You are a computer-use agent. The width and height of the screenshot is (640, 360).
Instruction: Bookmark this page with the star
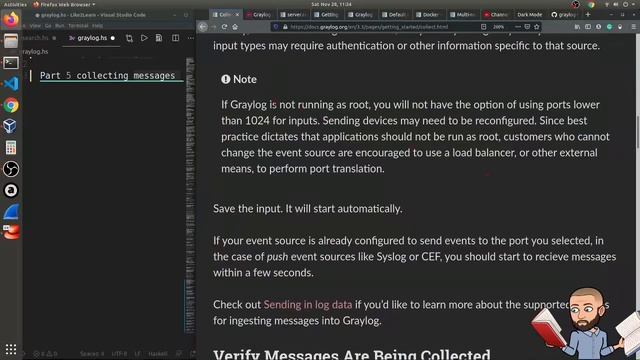pos(537,27)
